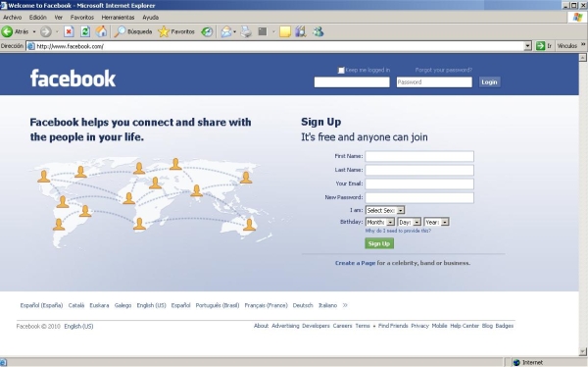Click the Create a Page link
Image resolution: width=588 pixels, height=367 pixels.
(x=355, y=263)
